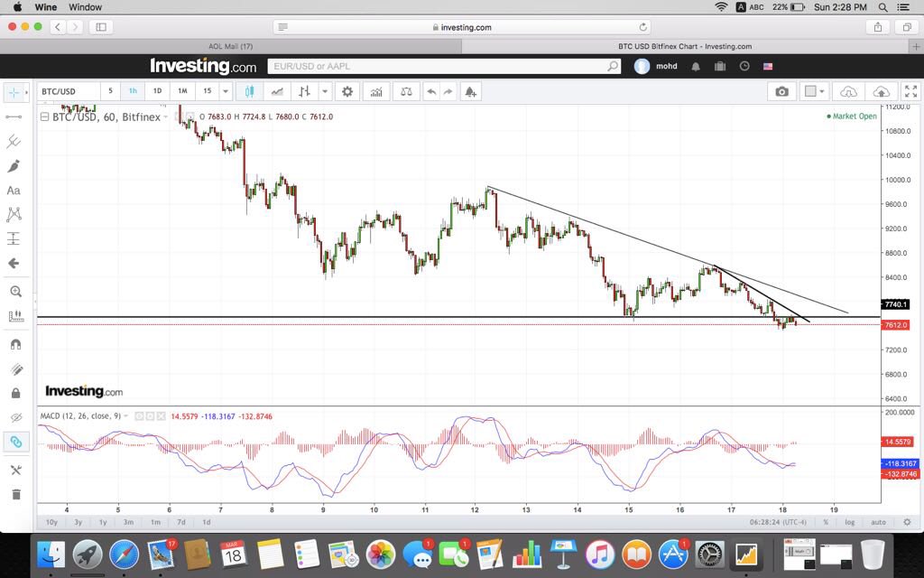The height and width of the screenshot is (578, 924).
Task: Toggle fullscreen chart mode
Action: [x=911, y=91]
